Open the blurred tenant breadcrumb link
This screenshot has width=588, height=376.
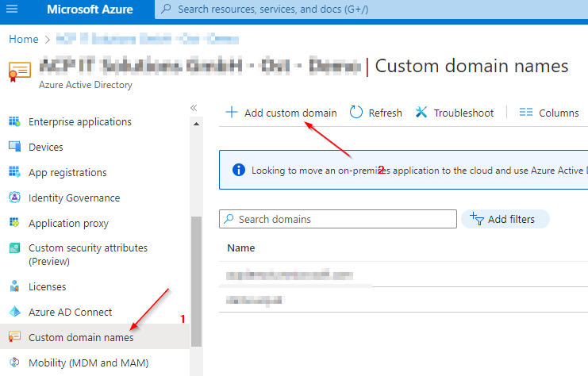[x=148, y=39]
